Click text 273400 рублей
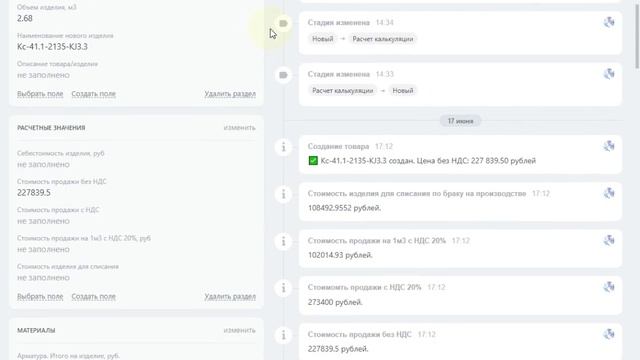Viewport: 640px width, 360px height. (335, 302)
